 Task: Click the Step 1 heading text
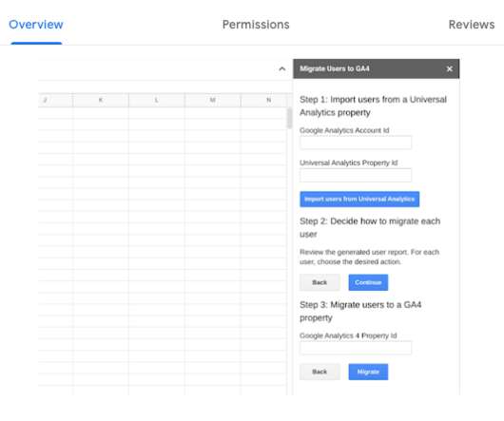tap(373, 106)
